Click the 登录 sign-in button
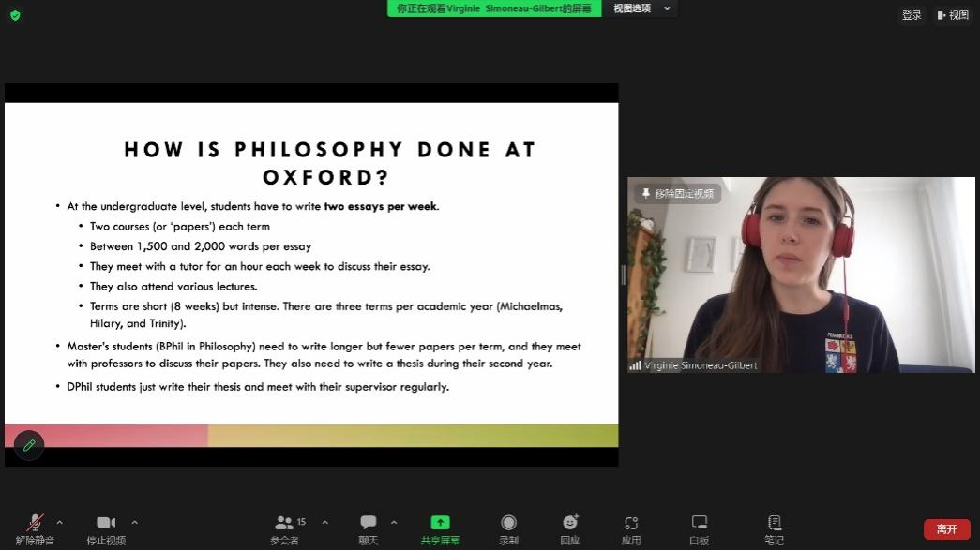The width and height of the screenshot is (980, 550). 912,15
